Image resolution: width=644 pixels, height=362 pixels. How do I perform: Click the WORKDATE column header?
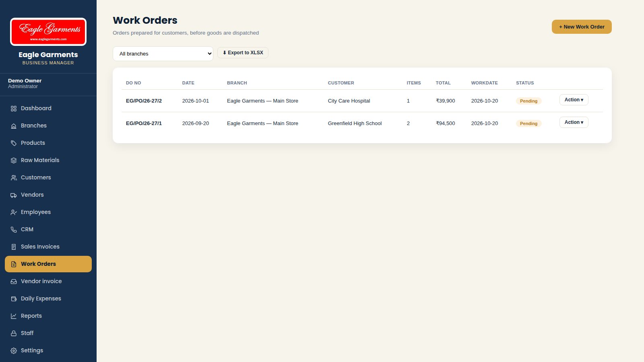point(484,83)
